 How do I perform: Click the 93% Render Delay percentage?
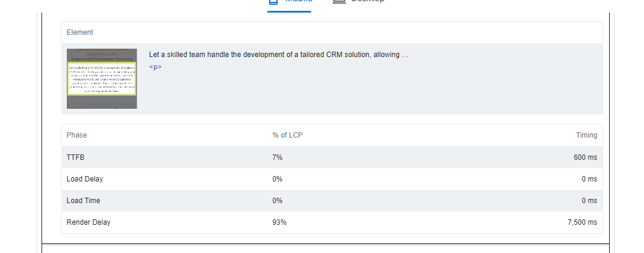click(279, 222)
